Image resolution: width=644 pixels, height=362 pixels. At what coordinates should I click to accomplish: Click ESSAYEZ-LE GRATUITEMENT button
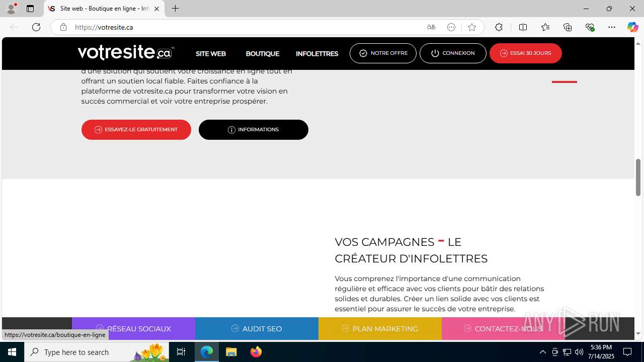click(x=136, y=130)
